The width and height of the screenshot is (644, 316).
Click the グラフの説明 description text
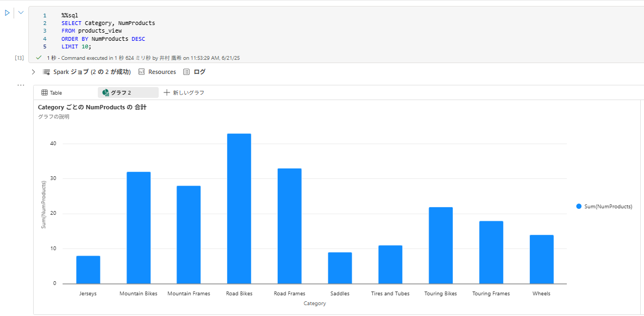(53, 117)
